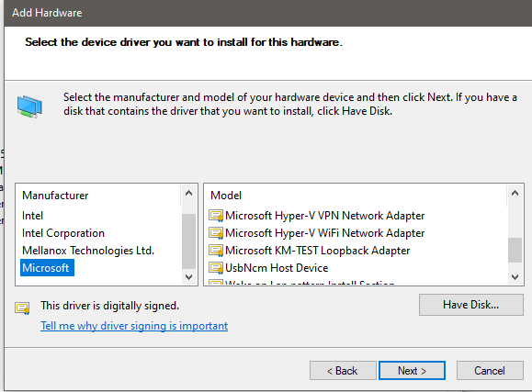The width and height of the screenshot is (532, 392).
Task: Select Intel Corporation manufacturer
Action: click(x=63, y=233)
